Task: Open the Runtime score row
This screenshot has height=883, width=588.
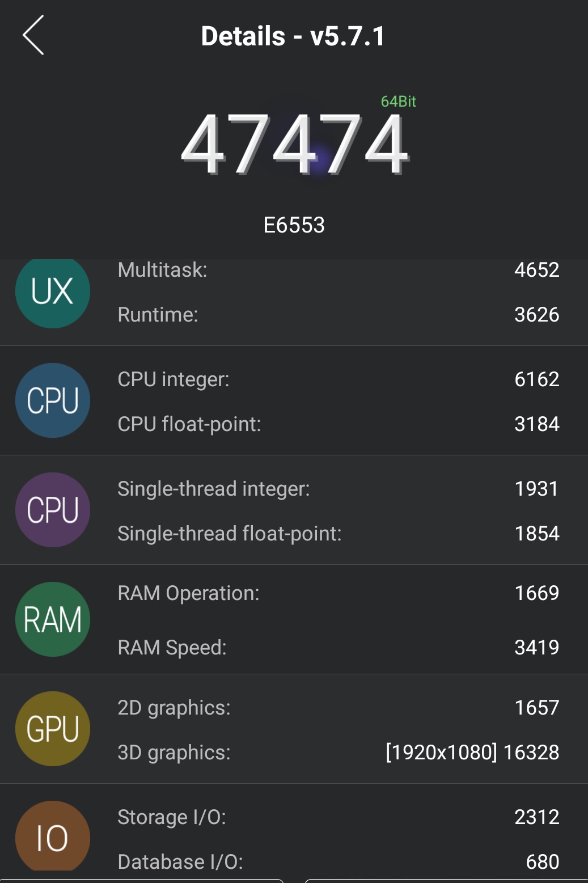Action: [339, 315]
